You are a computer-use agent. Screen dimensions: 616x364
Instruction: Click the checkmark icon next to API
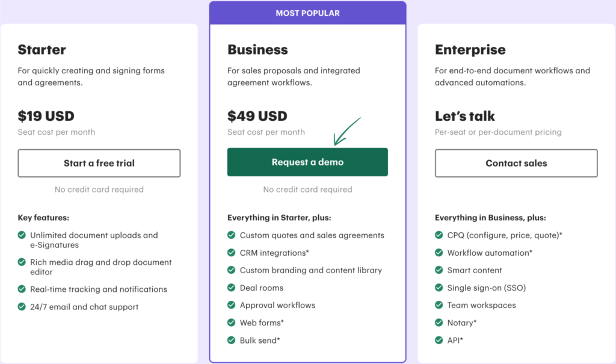pos(439,341)
